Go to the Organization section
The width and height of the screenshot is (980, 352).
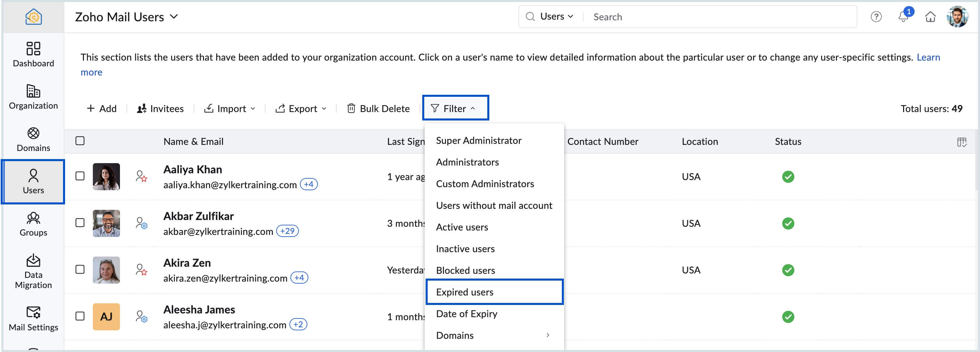33,96
